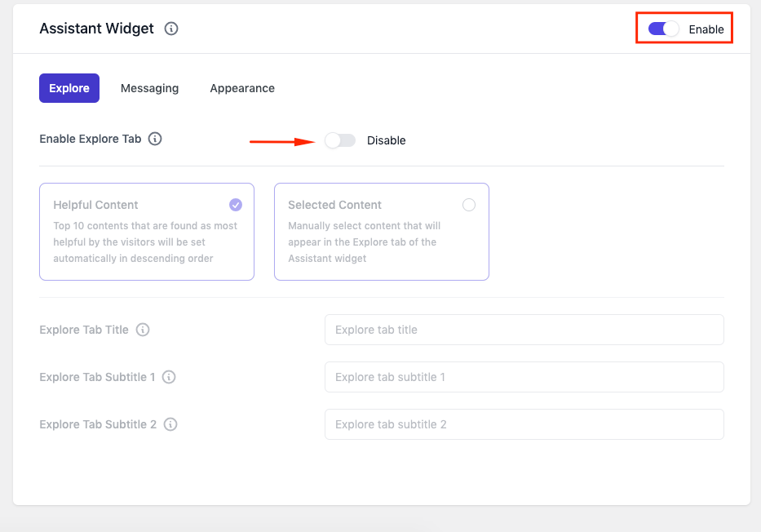Click the Explore Tab Title label
The width and height of the screenshot is (761, 532).
click(84, 330)
